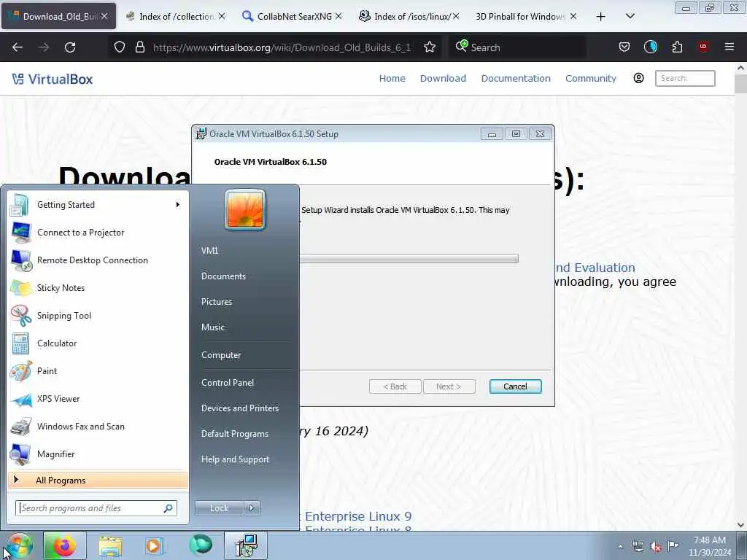The image size is (747, 560).
Task: Open Pictures from Start menu
Action: click(217, 302)
